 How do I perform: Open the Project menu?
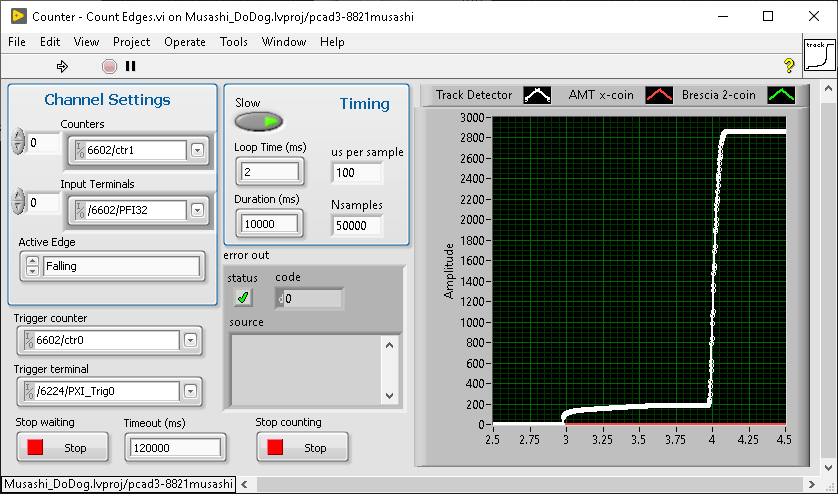coord(131,42)
